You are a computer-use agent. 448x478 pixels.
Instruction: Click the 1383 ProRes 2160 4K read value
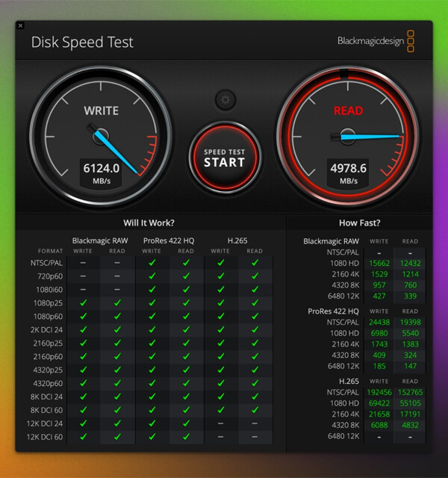click(410, 344)
